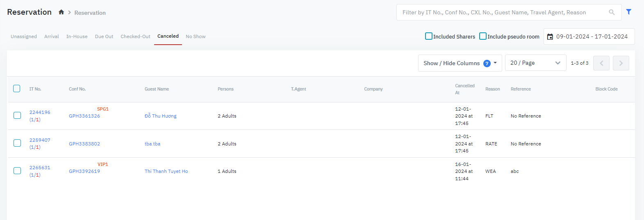The height and width of the screenshot is (220, 644).
Task: Switch to the Arrival tab
Action: coord(52,36)
